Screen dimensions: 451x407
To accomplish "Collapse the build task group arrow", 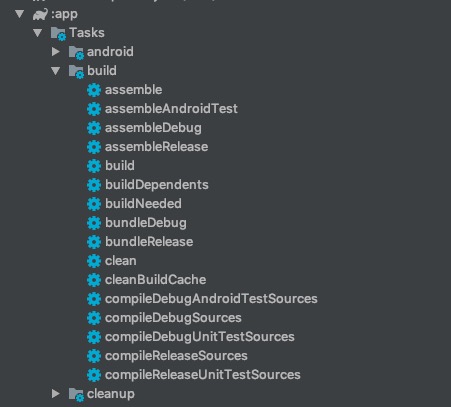I will 56,71.
